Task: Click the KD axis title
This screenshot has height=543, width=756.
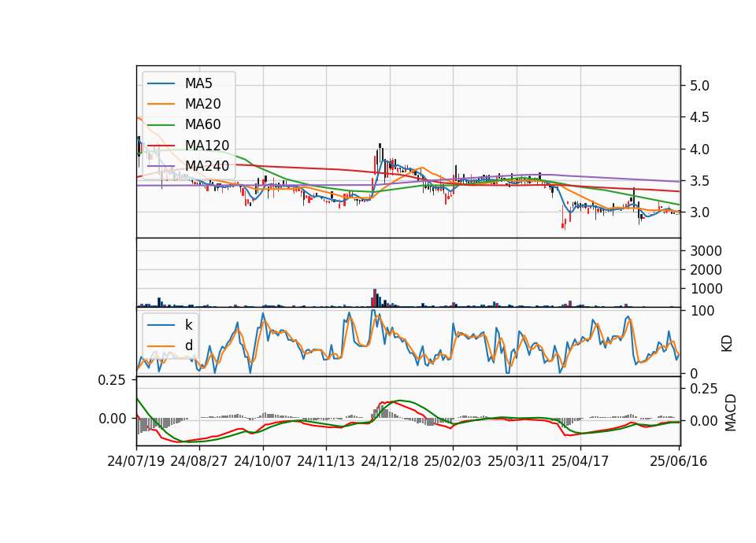Action: 727,344
